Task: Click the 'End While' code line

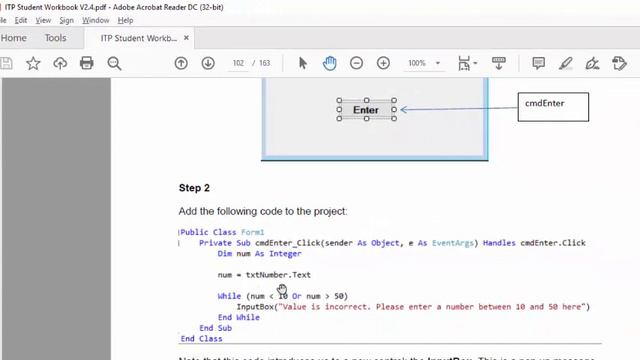Action: pyautogui.click(x=239, y=317)
